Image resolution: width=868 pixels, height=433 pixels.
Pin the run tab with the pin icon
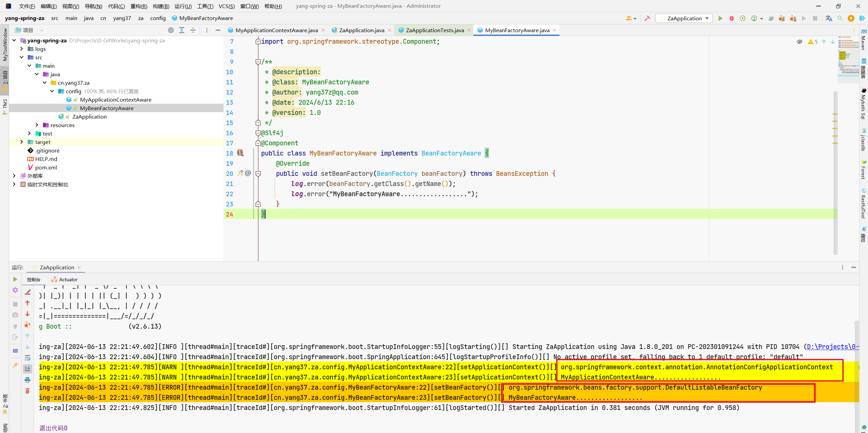pyautogui.click(x=15, y=365)
